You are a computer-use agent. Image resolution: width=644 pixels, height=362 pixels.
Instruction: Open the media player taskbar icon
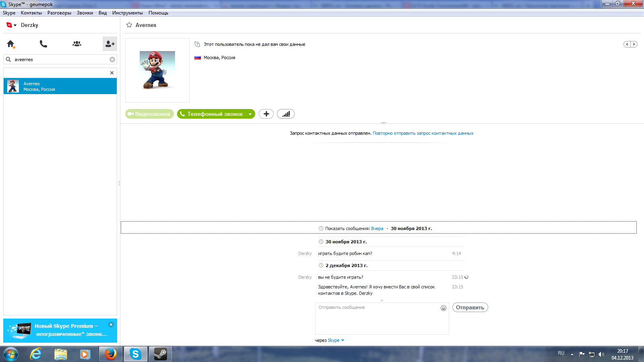[85, 354]
